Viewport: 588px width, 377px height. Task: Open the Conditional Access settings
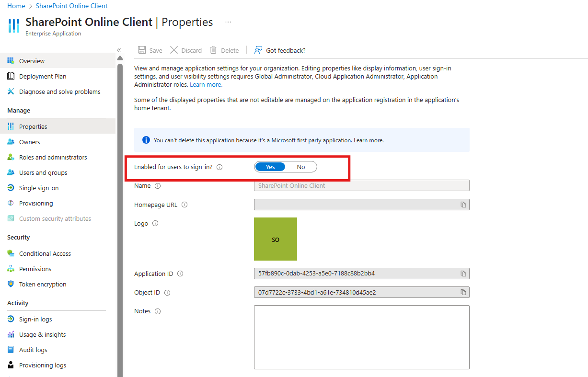[44, 253]
